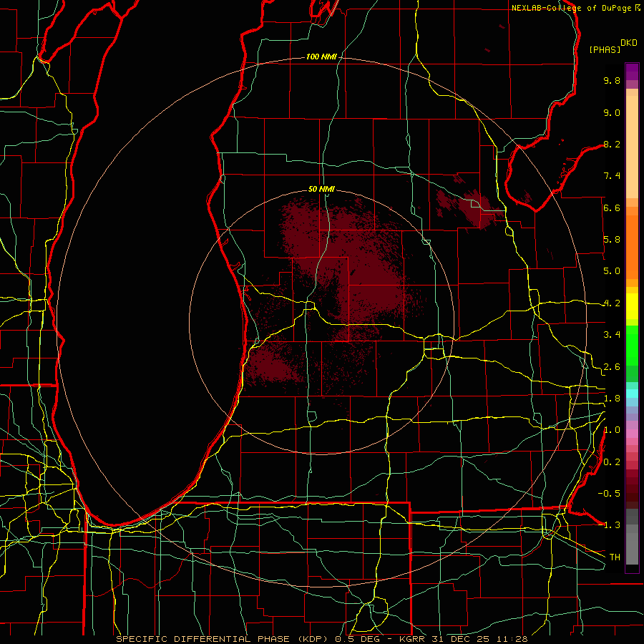
Task: Click the DKD product label above the scale
Action: point(629,43)
